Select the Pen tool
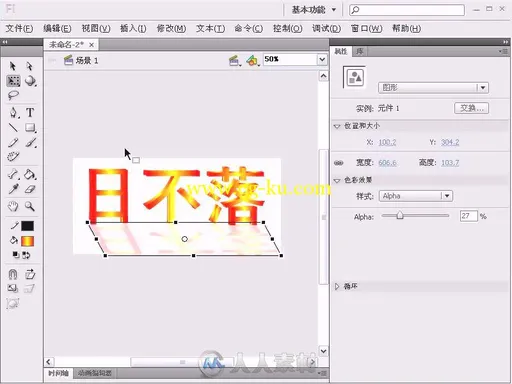The height and width of the screenshot is (384, 512). (13, 113)
